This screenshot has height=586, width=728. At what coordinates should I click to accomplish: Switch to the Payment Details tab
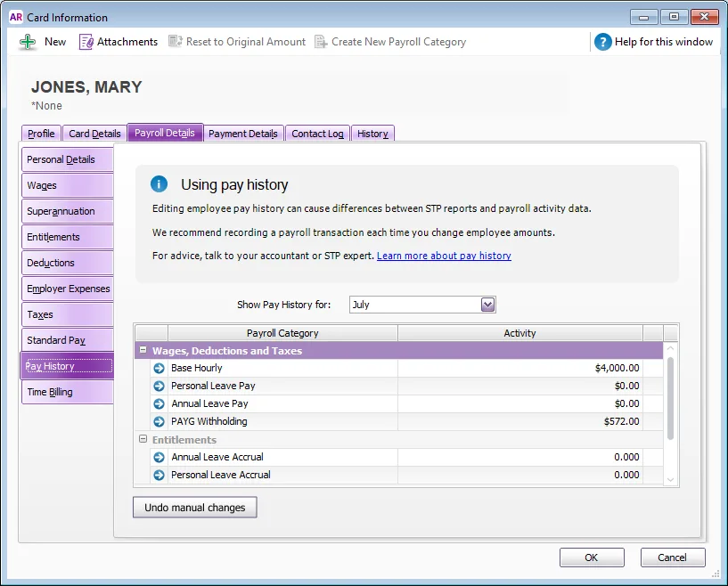pyautogui.click(x=243, y=134)
